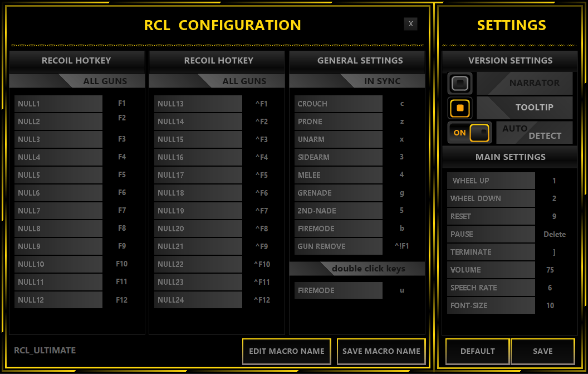The width and height of the screenshot is (588, 374).
Task: Switch off the Auto Detect toggle
Action: click(x=469, y=133)
